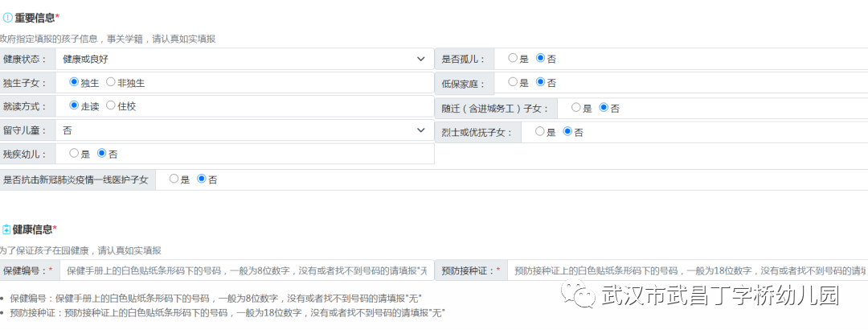This screenshot has width=868, height=334.
Task: Select 是 for 抗击新冠肺炎疫情一线医护子女
Action: coord(174,179)
